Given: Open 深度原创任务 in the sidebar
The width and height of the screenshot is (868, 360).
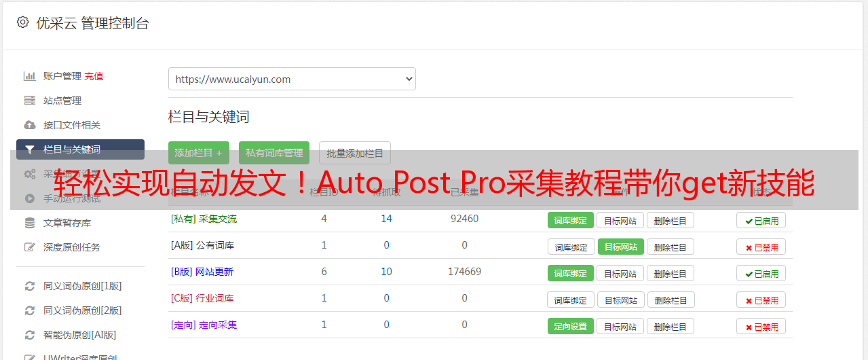Looking at the screenshot, I should click(72, 247).
